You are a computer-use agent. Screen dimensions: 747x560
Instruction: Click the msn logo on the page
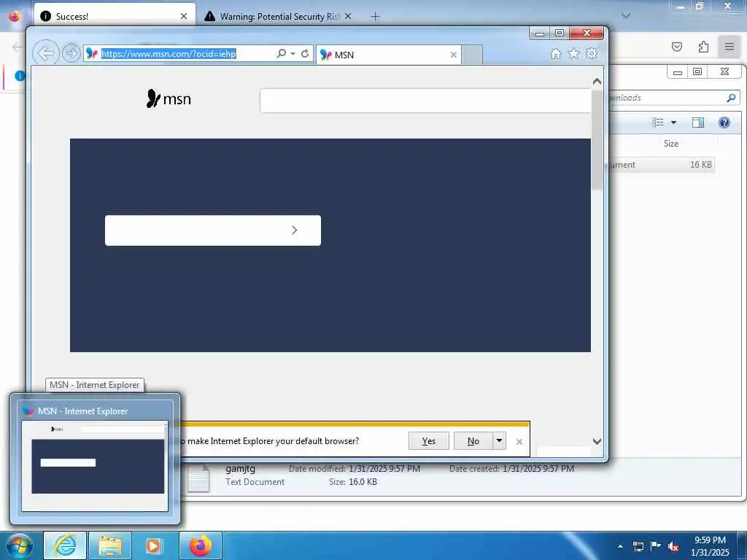pyautogui.click(x=169, y=98)
